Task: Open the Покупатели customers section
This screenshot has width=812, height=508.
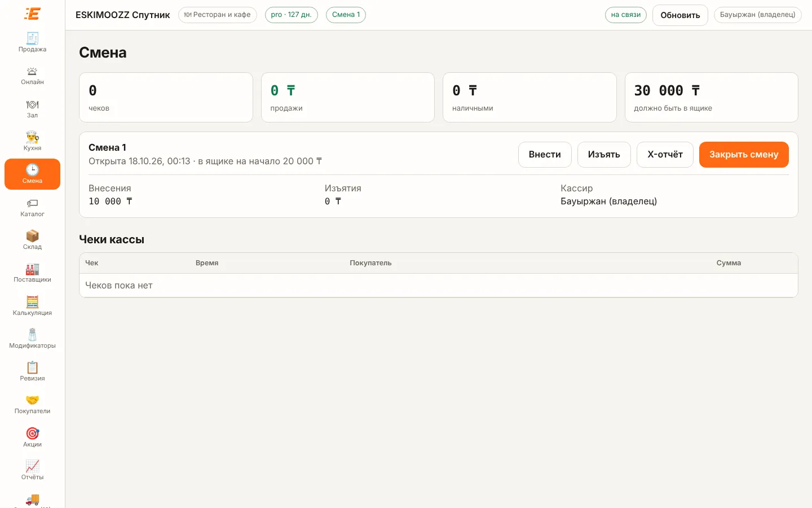Action: 32,404
